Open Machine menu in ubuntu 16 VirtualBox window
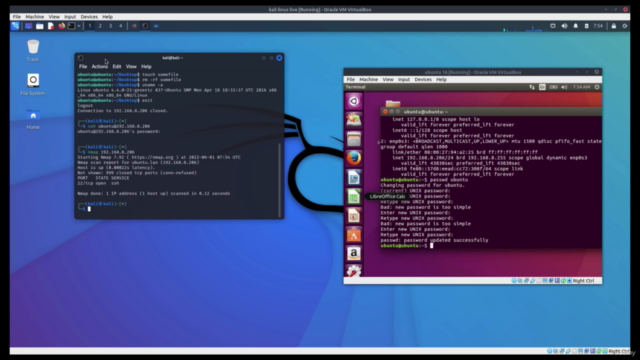640x360 pixels. [x=369, y=80]
